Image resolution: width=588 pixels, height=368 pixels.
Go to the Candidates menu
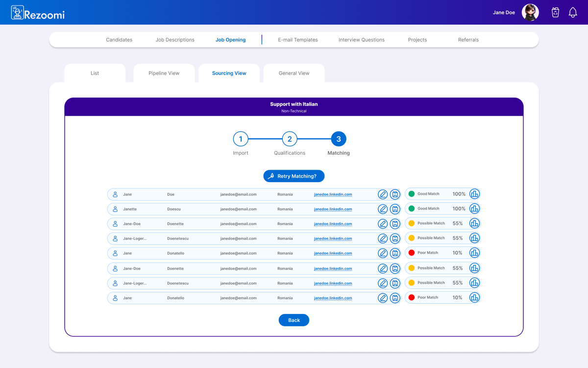(x=119, y=40)
